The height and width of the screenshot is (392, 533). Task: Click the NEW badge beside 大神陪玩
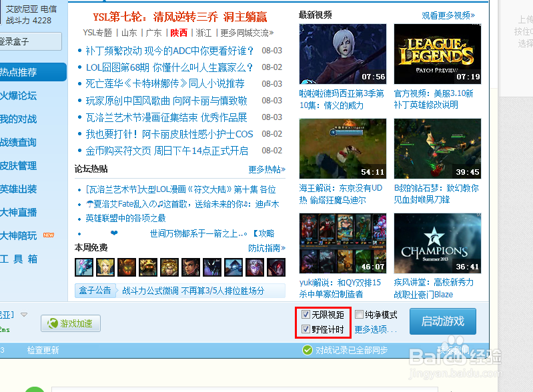(49, 235)
